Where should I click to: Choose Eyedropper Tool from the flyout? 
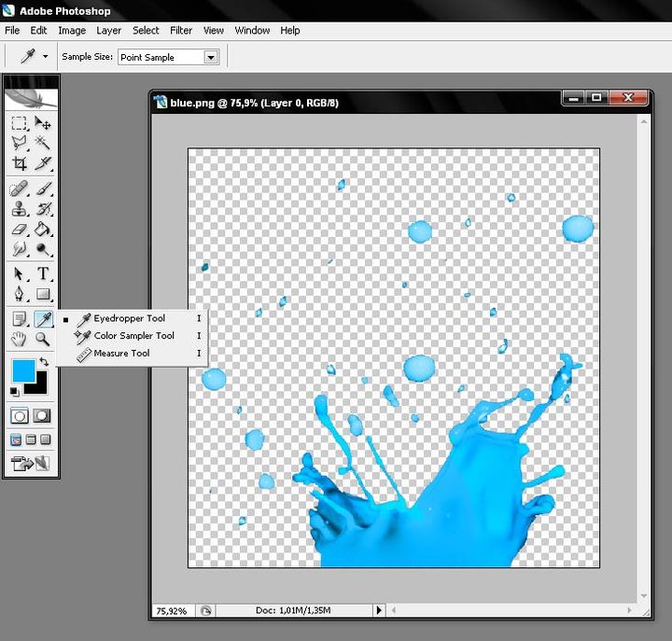click(x=132, y=318)
